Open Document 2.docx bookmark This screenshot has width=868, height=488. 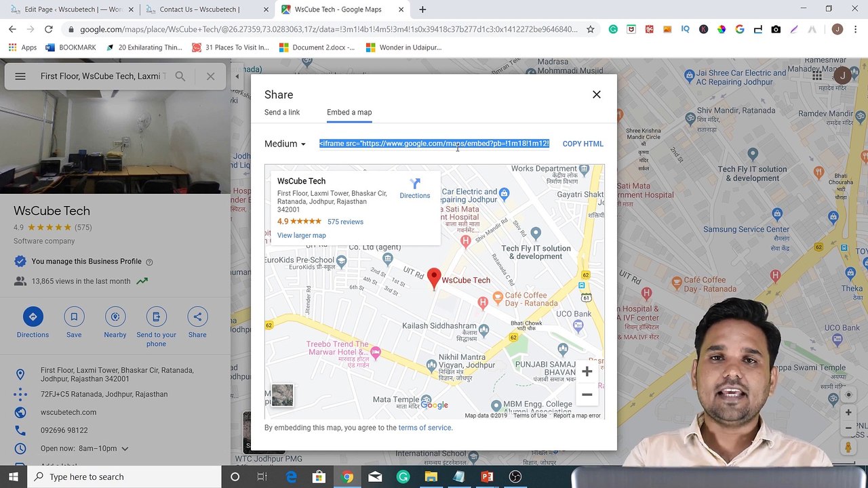click(317, 47)
